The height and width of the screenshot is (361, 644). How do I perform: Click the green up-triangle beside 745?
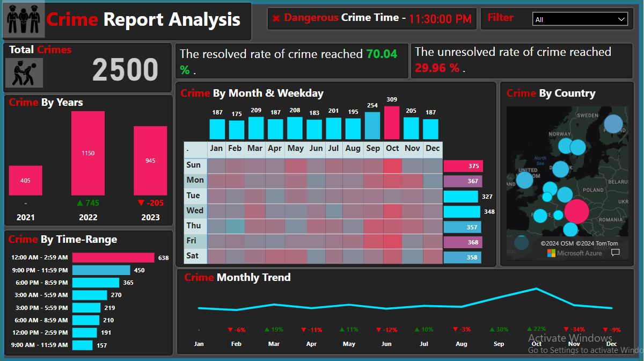point(80,203)
